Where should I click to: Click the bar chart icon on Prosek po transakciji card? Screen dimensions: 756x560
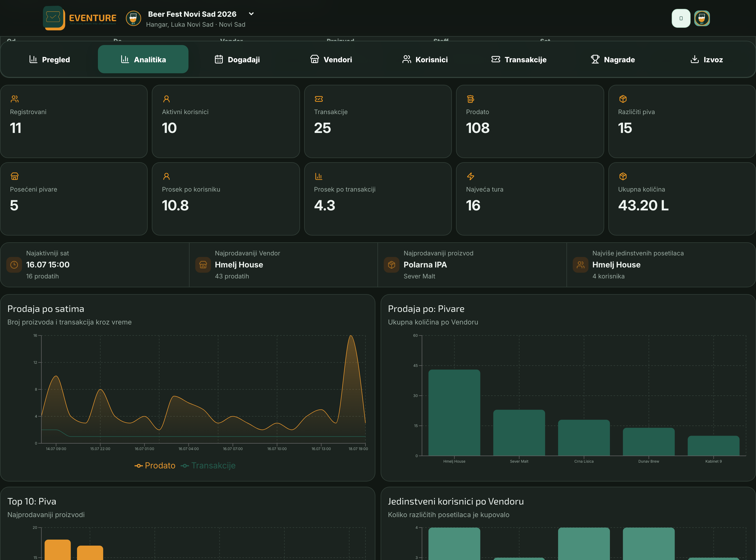tap(319, 176)
